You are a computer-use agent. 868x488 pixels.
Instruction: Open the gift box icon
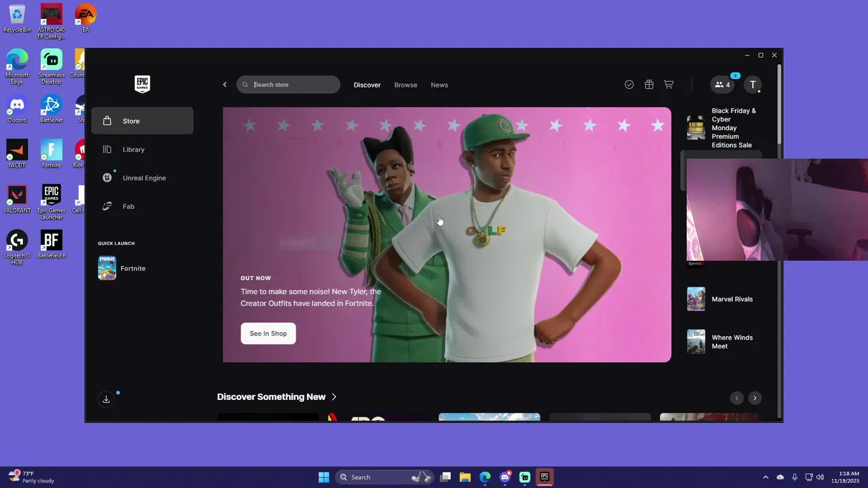pyautogui.click(x=649, y=85)
